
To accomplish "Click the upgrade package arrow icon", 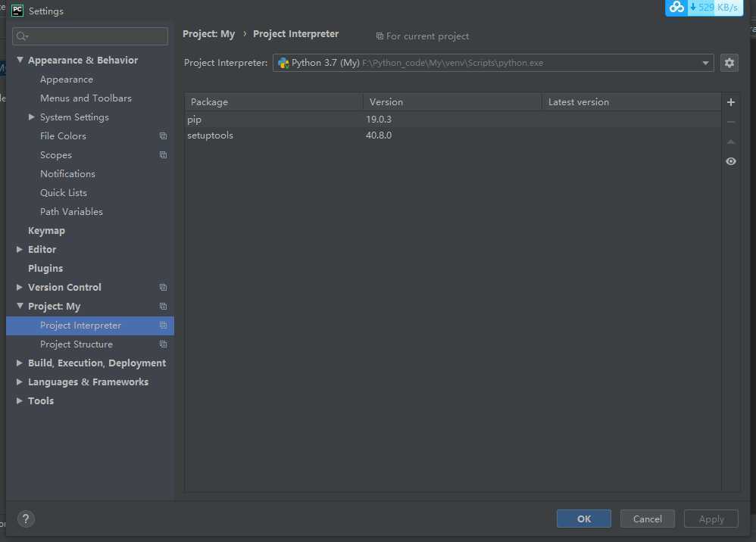I will point(731,142).
